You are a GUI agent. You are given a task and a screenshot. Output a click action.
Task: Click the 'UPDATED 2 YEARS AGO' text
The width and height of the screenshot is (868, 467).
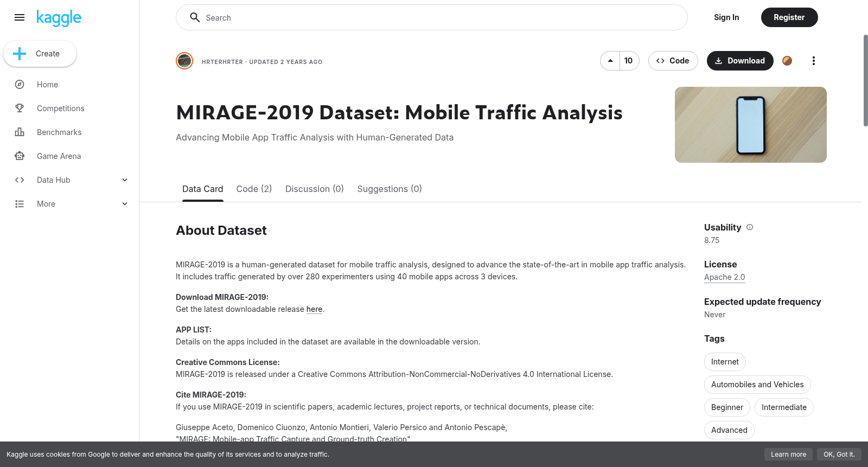point(286,62)
